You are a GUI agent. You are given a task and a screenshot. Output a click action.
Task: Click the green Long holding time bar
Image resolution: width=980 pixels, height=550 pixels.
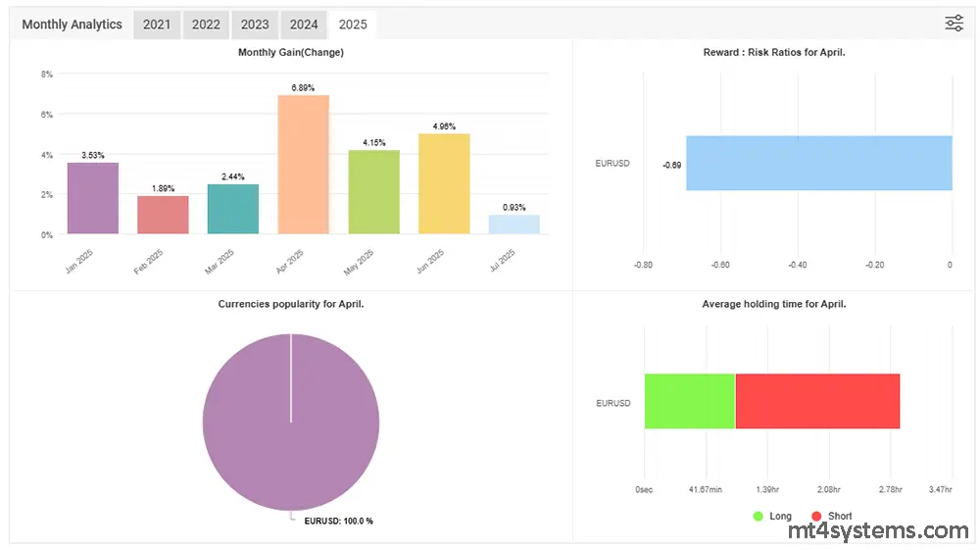coord(689,401)
